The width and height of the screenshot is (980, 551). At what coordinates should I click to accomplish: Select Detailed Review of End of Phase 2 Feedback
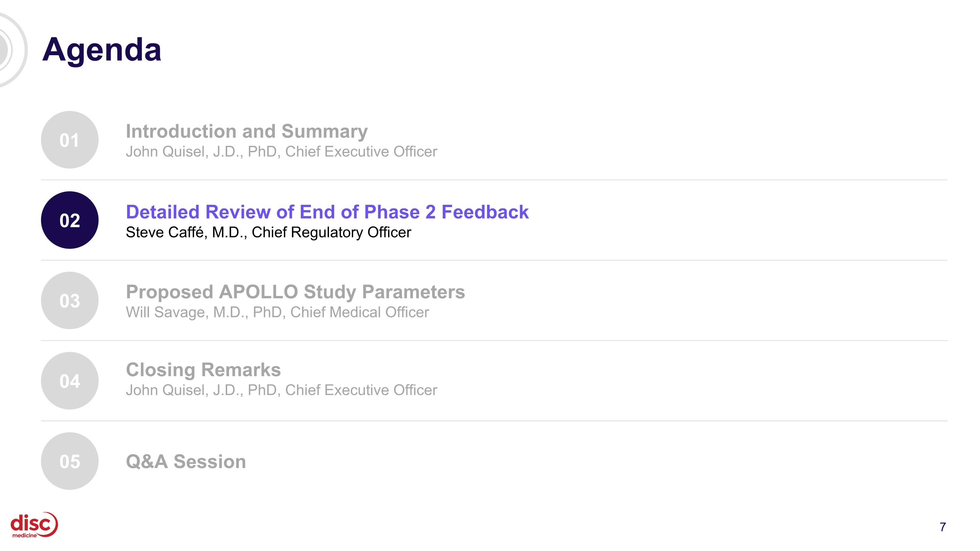tap(327, 212)
